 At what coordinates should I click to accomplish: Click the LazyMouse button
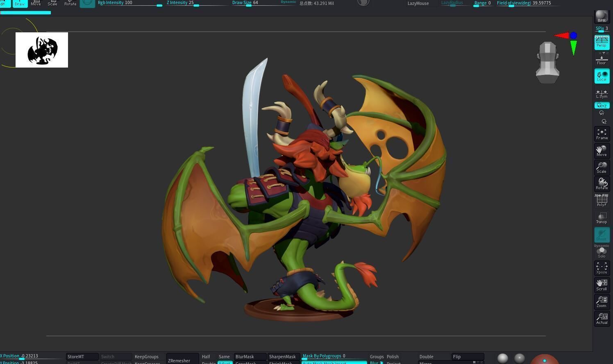point(421,3)
